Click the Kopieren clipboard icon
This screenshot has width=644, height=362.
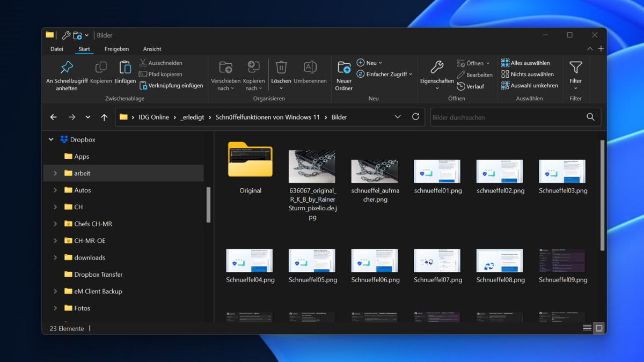pos(101,68)
